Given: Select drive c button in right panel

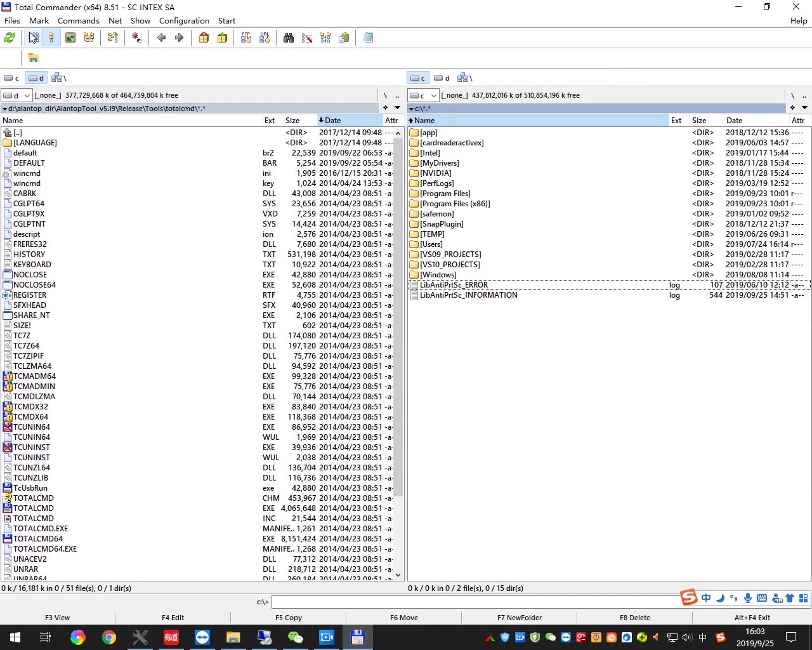Looking at the screenshot, I should tap(417, 78).
